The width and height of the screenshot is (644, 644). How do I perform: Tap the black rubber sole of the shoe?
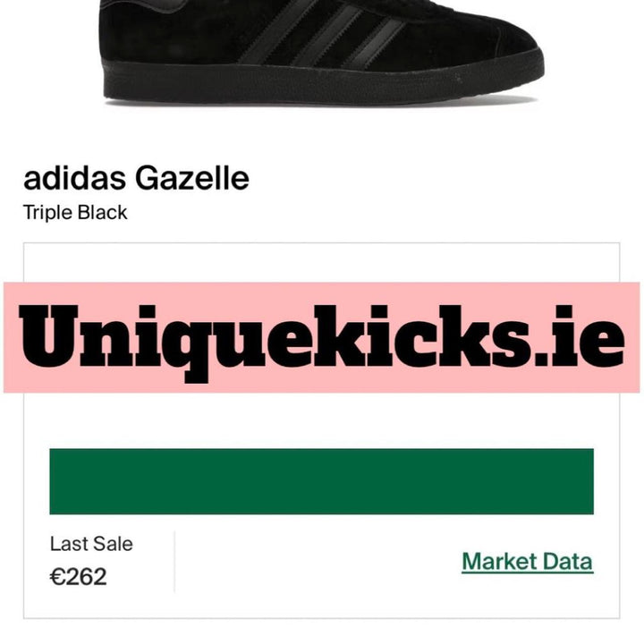point(322,82)
